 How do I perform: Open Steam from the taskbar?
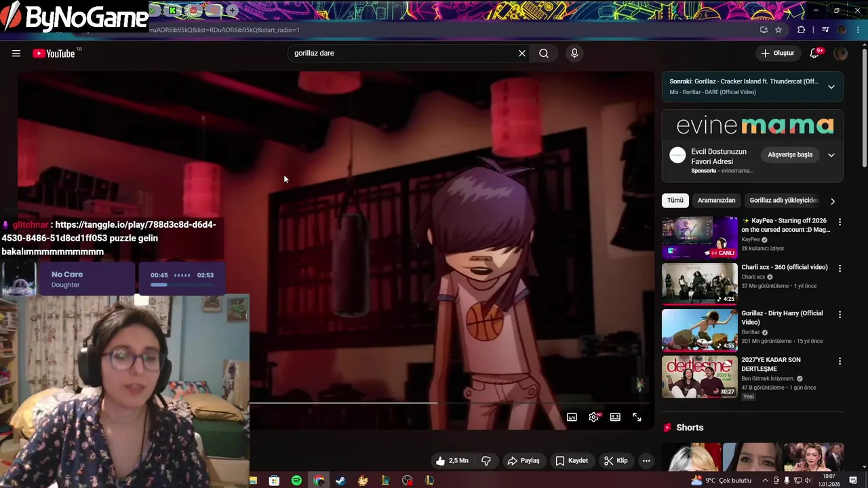340,481
